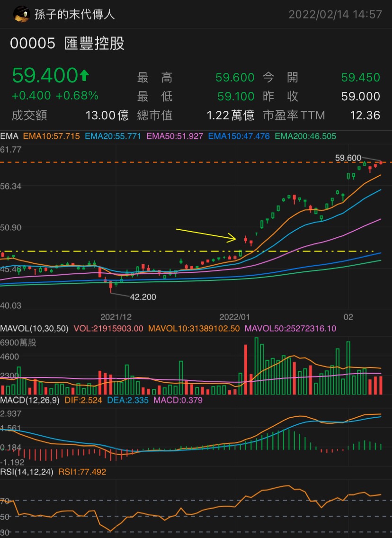
Task: Tap the green up-arrow beside 59.400
Action: [84, 75]
